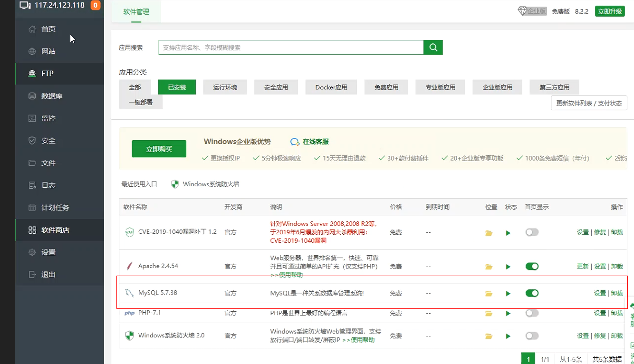Click the 软件管理 tab header

(x=136, y=12)
